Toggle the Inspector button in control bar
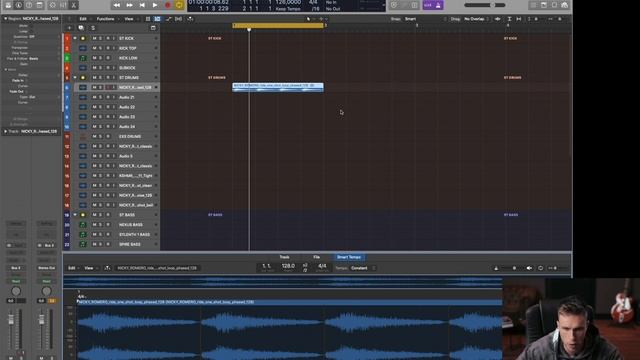Viewport: 640px width, 360px height. 19,5
